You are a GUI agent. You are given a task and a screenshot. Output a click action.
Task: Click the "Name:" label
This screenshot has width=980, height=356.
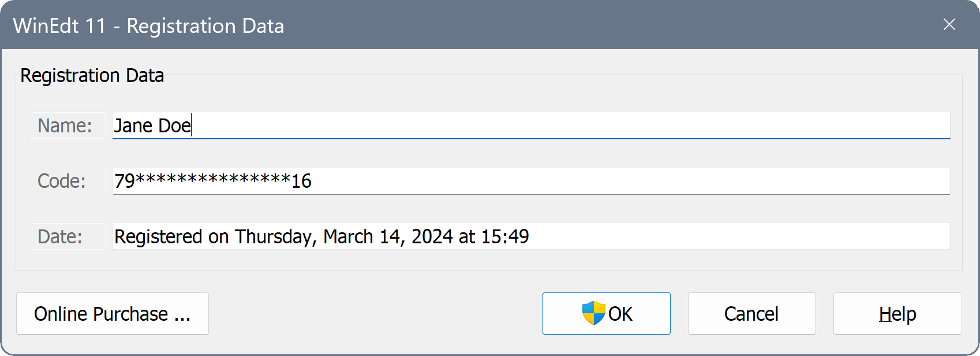pos(65,125)
